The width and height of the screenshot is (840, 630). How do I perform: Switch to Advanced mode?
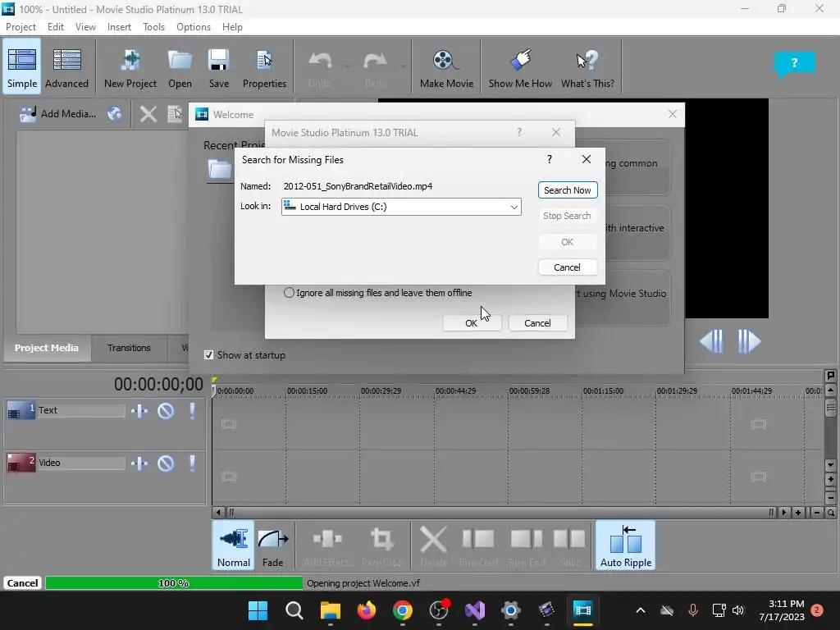click(x=67, y=66)
